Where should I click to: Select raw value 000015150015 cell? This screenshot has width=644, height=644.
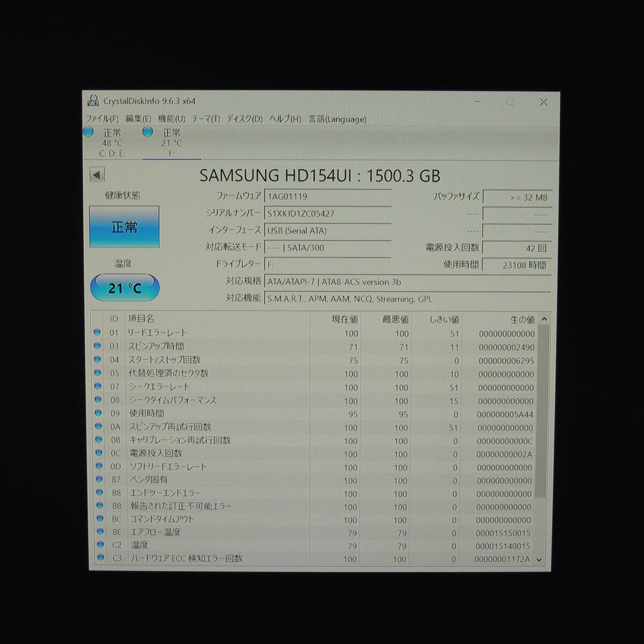pos(503,533)
